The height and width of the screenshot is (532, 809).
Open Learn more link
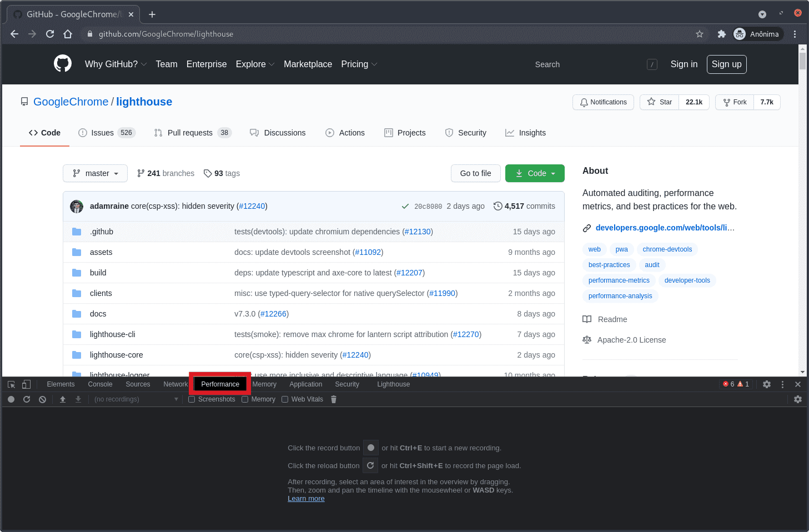click(306, 499)
